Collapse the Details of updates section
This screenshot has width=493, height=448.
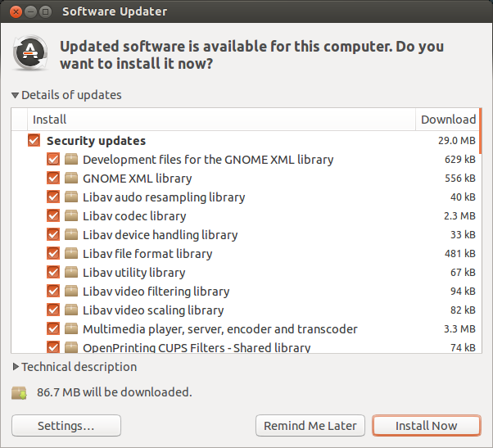click(16, 96)
